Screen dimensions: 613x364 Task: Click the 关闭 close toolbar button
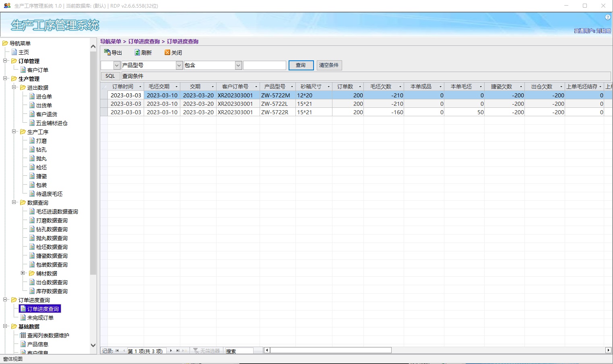173,53
